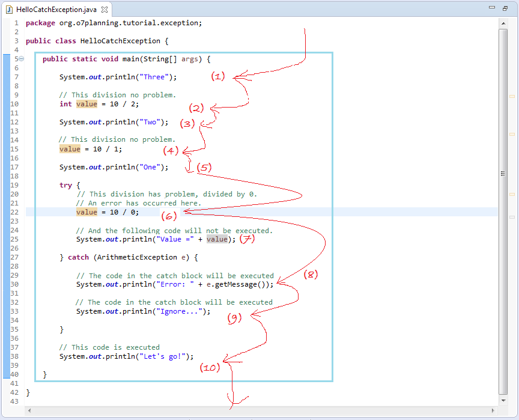Click the Java file icon on tab
Screen dimensions: 519x420
(9, 10)
